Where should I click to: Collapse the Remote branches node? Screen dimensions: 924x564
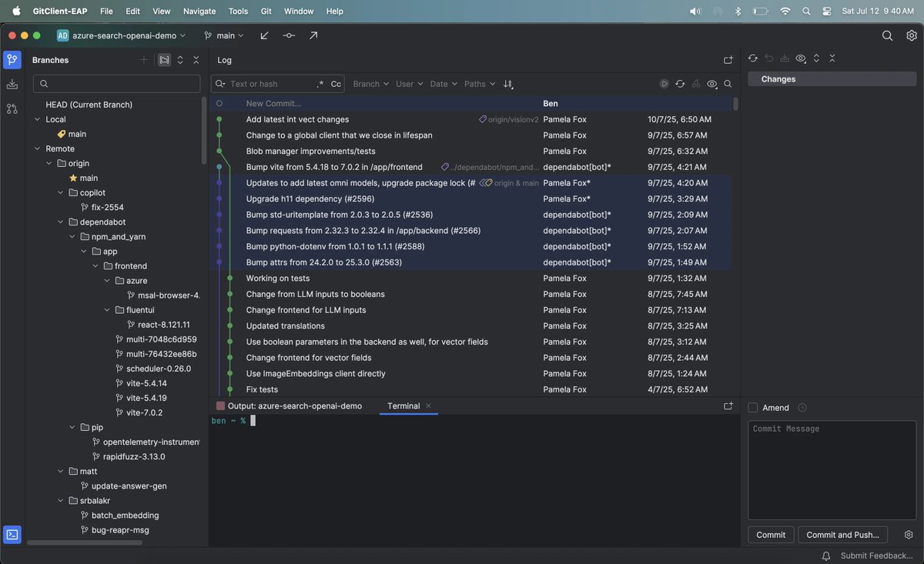pos(37,149)
